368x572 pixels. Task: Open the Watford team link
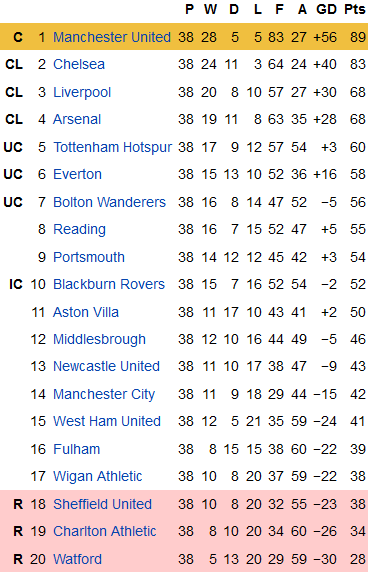click(x=77, y=559)
